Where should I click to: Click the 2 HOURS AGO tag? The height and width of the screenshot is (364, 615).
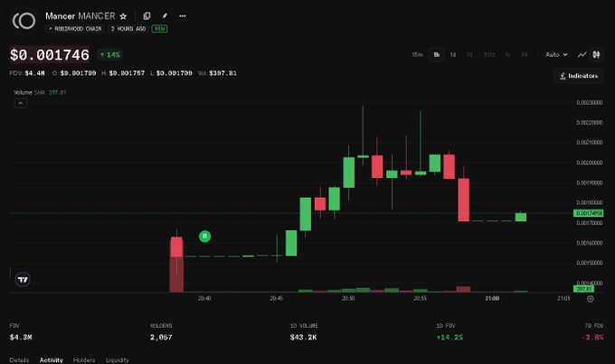(x=128, y=29)
